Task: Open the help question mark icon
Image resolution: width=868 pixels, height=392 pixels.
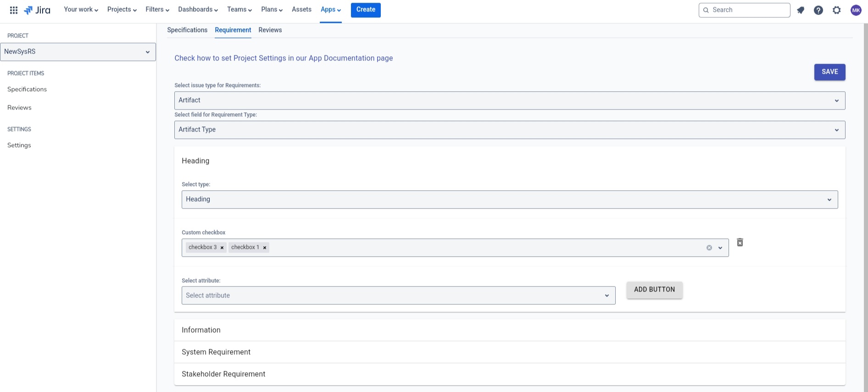Action: 818,10
